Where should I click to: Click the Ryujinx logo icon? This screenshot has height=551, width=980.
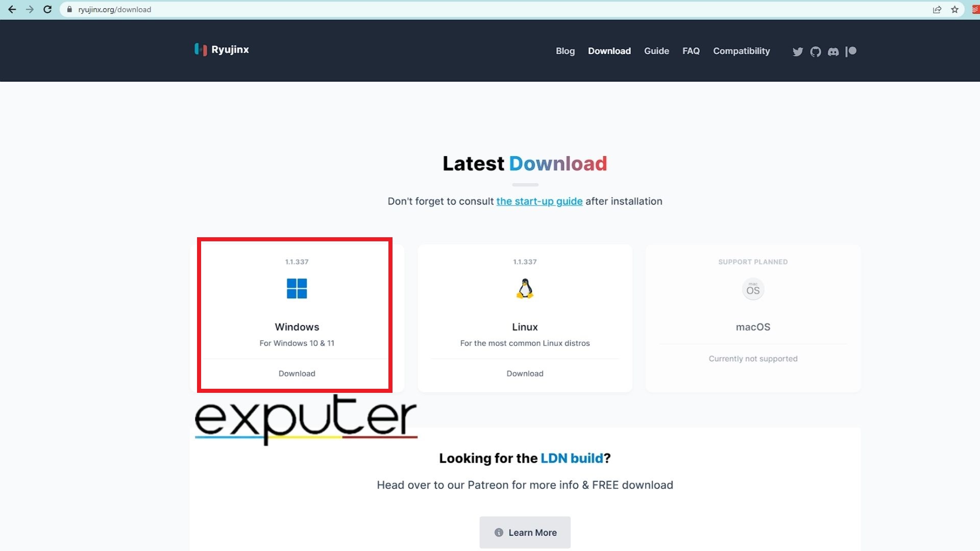pos(201,49)
